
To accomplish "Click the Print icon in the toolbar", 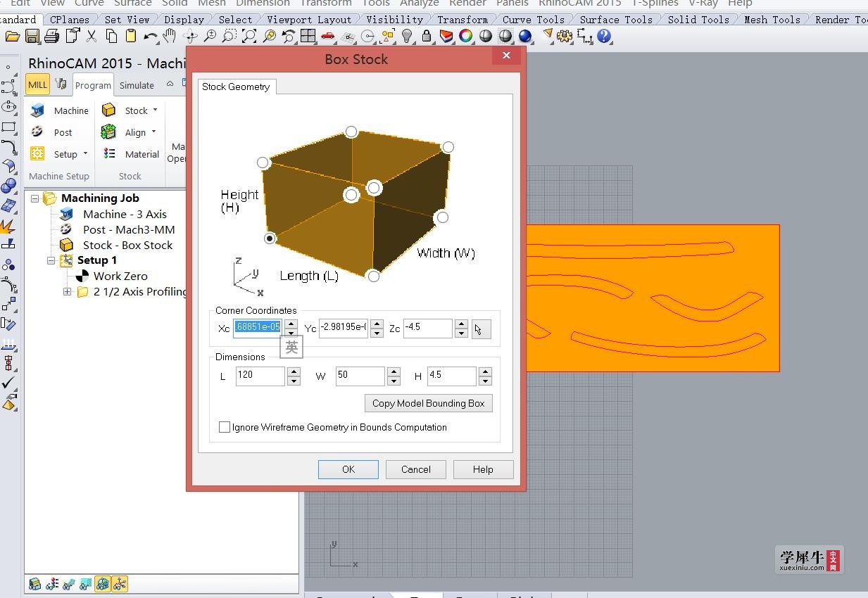I will (x=51, y=36).
